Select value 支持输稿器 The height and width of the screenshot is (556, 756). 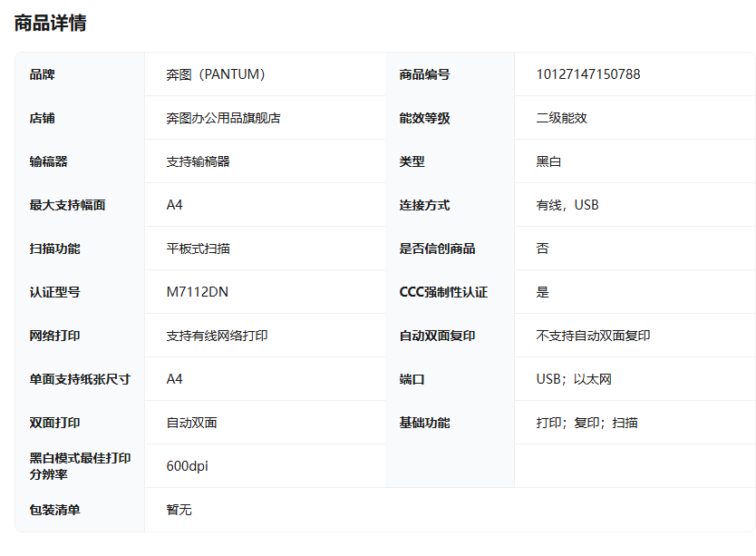coord(199,161)
